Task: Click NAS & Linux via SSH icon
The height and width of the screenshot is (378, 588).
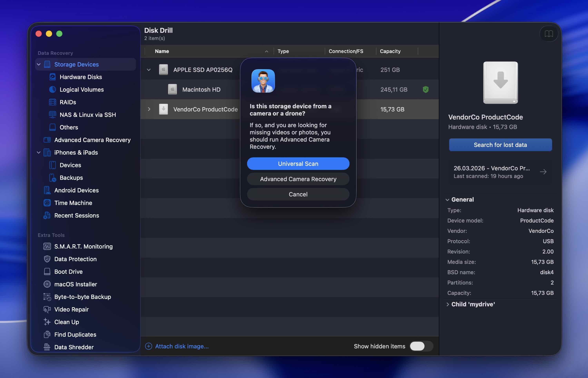Action: point(53,115)
